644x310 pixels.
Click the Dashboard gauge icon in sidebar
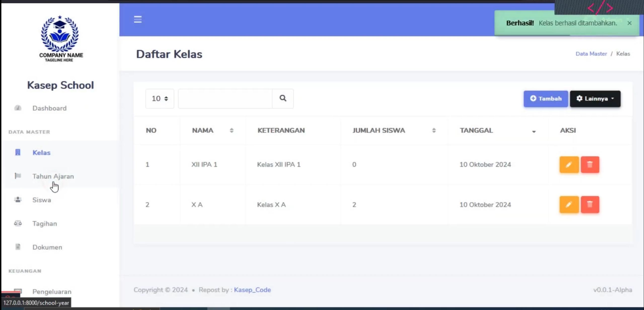point(18,108)
